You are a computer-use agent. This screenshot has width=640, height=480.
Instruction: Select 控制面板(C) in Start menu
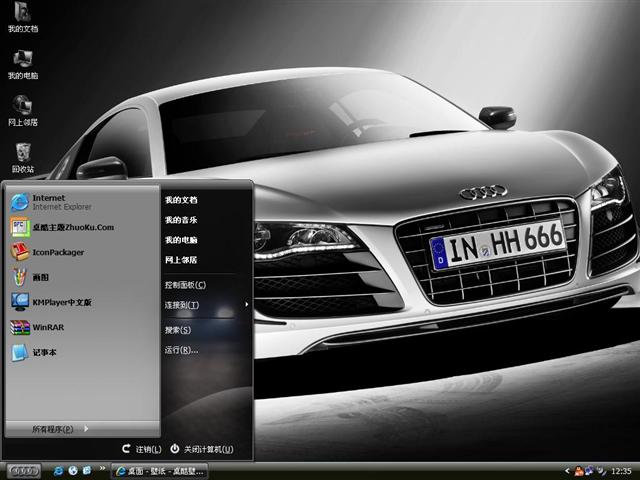coord(185,285)
